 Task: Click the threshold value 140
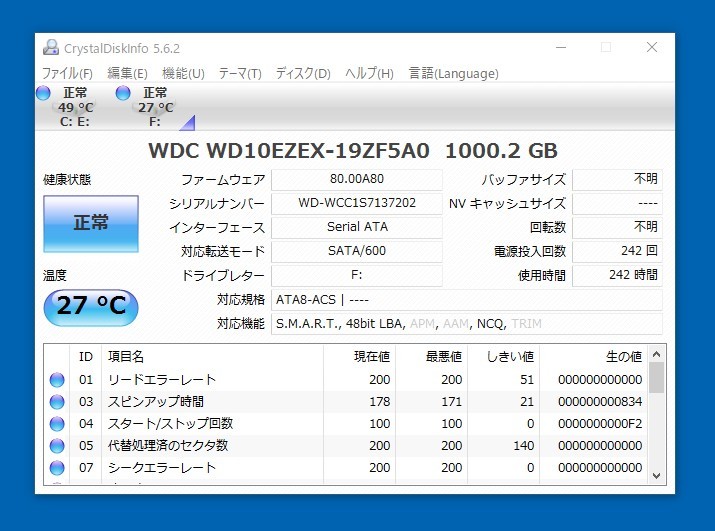[x=523, y=446]
